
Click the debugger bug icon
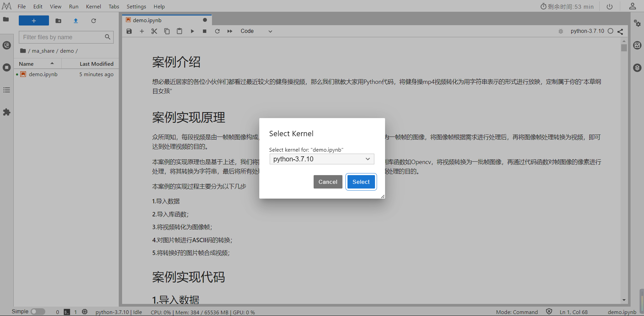click(x=561, y=31)
